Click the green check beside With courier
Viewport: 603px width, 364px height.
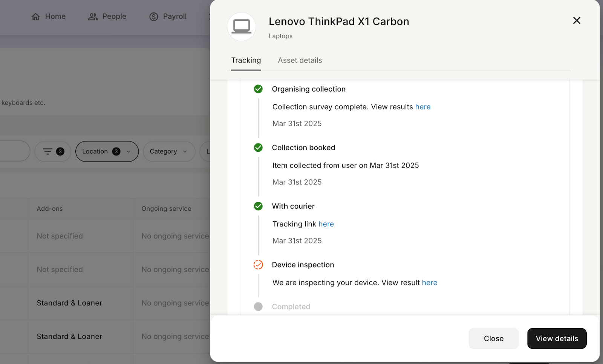point(258,206)
